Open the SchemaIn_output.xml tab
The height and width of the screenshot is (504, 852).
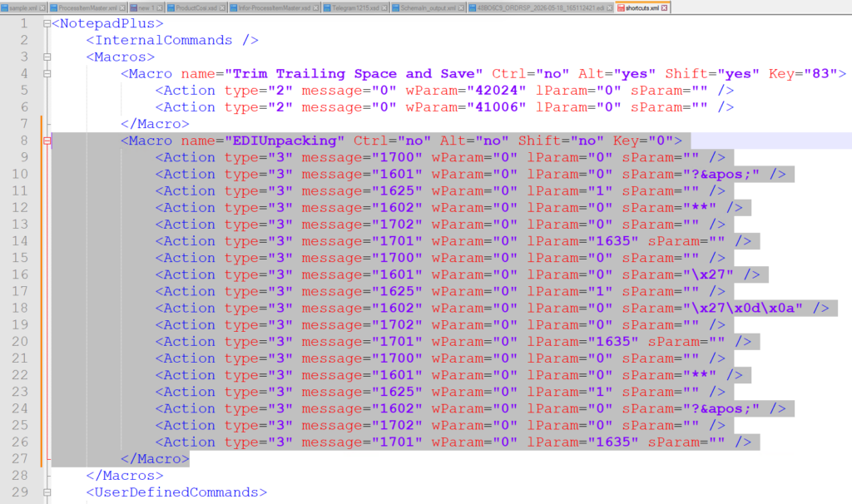coord(428,7)
